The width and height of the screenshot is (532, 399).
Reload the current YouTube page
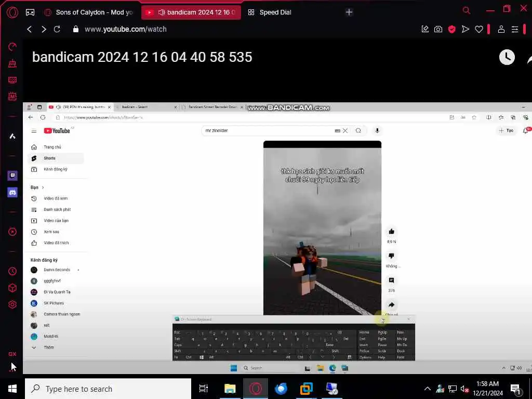(x=57, y=29)
